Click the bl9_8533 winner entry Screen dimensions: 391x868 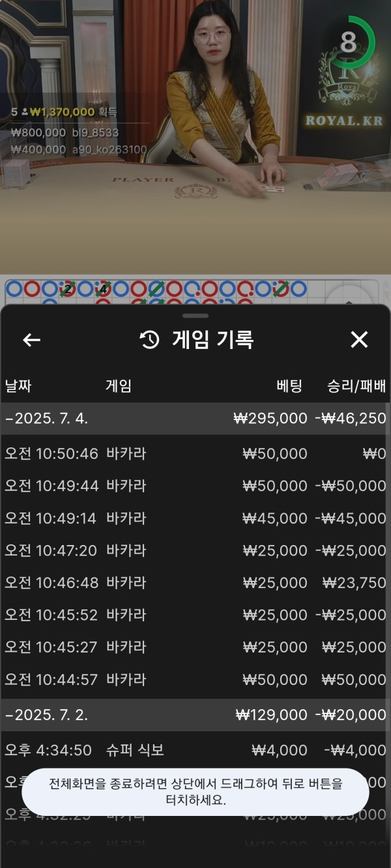[65, 132]
